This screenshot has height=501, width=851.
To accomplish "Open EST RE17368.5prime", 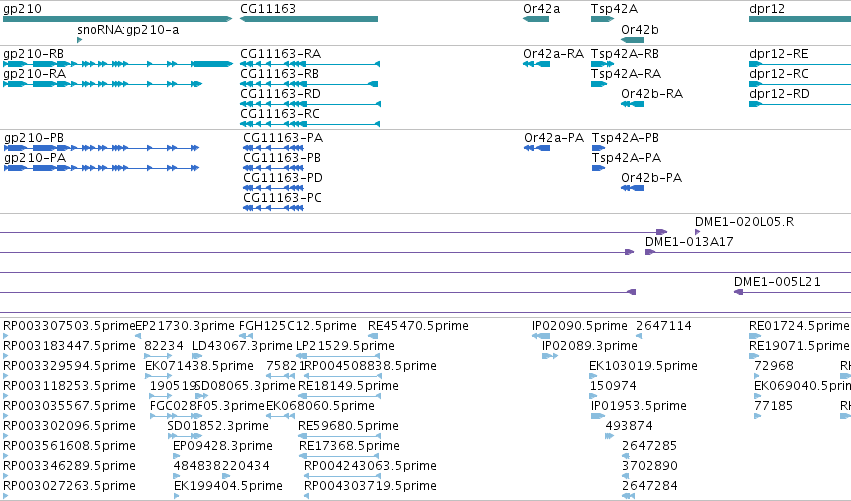I will click(x=350, y=447).
